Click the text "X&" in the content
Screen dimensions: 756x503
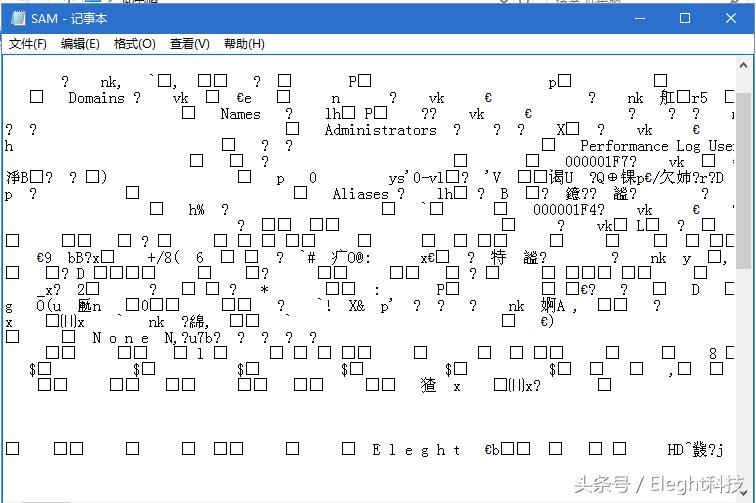pos(357,306)
